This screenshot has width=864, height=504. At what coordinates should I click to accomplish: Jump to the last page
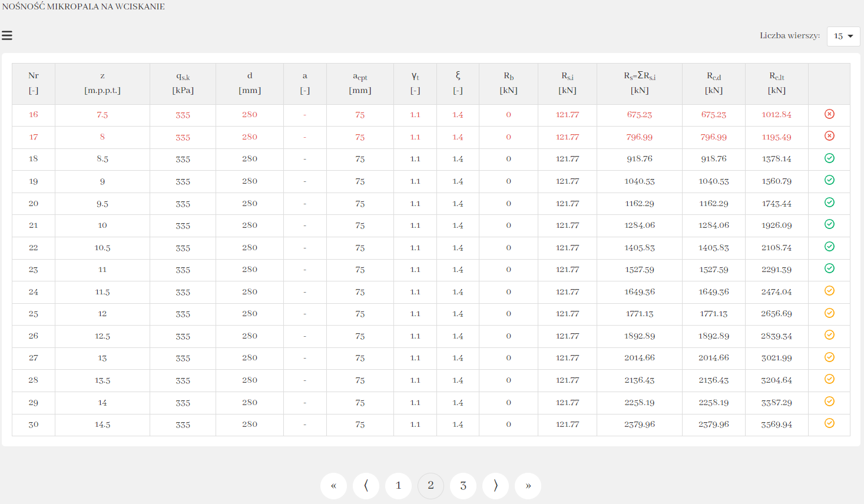(x=528, y=486)
